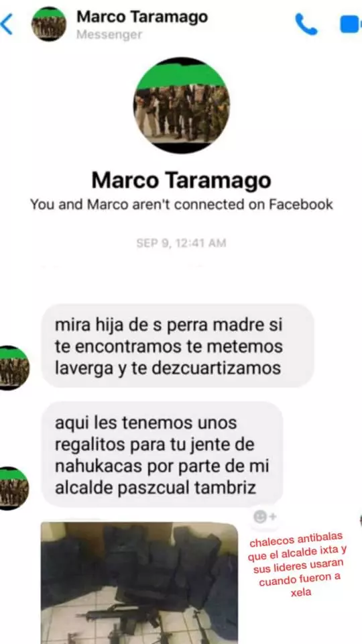Screen dimensions: 362x644
Task: Tap sender avatar beside first message
Action: point(14,368)
